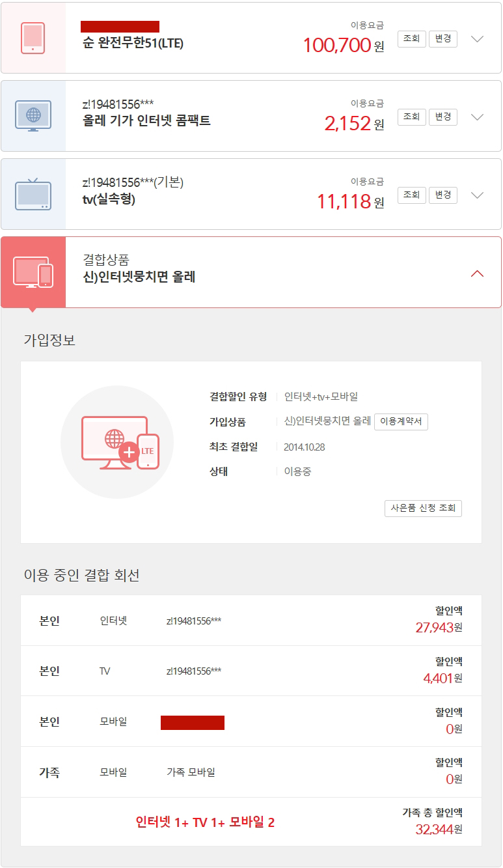Viewport: 503px width, 868px height.
Task: Expand the 순 완전무한51(LTE) plan row
Action: click(477, 39)
